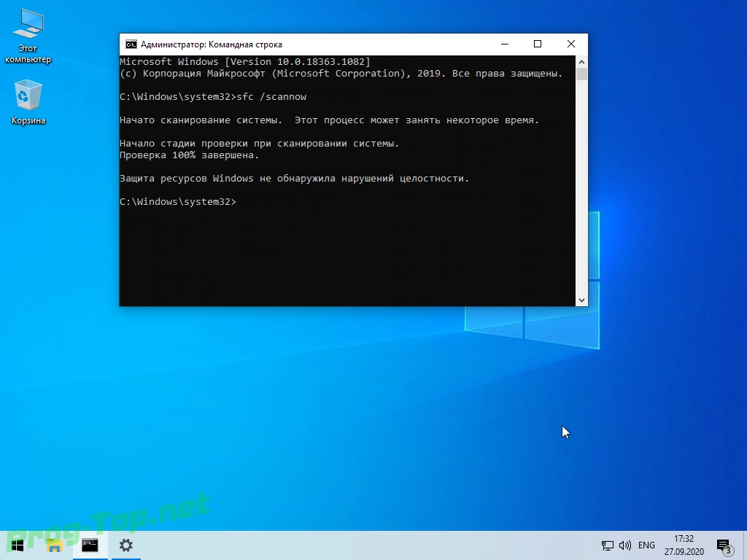Switch to Command Prompt taskbar button

(x=90, y=545)
